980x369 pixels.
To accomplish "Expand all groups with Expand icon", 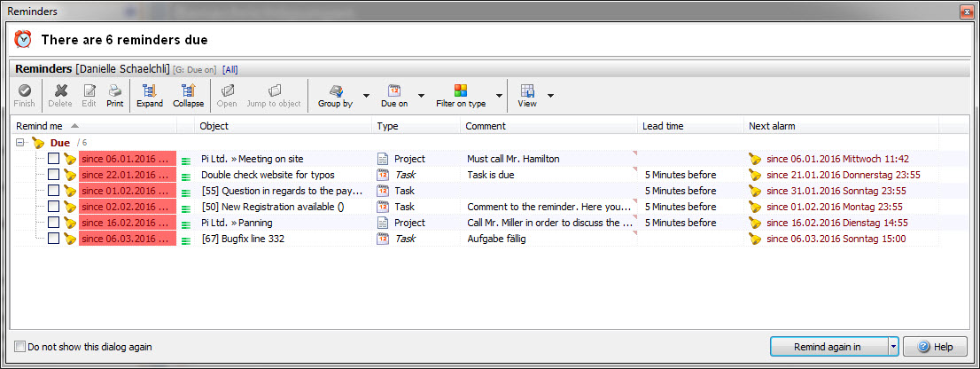I will click(x=149, y=90).
